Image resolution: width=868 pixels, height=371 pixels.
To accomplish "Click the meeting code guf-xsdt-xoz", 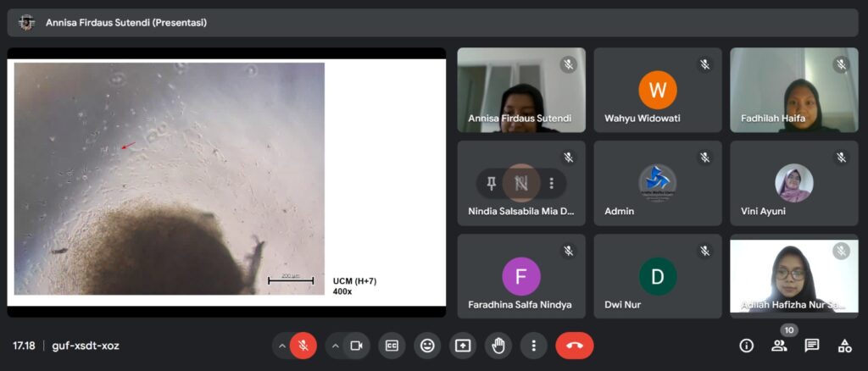I will click(86, 346).
